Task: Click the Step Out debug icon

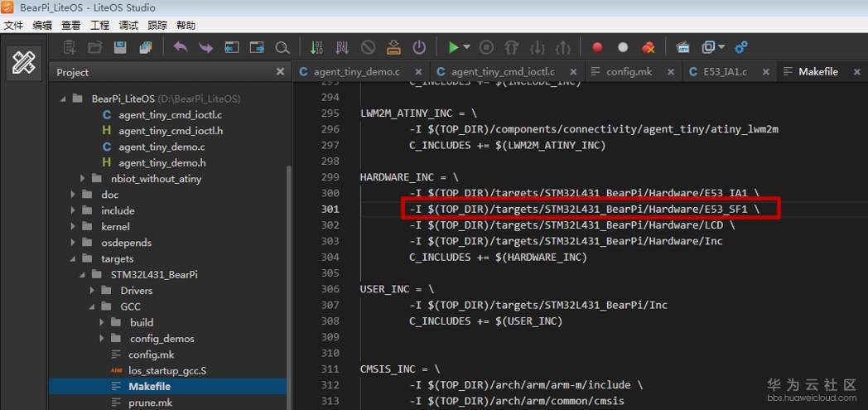Action: pyautogui.click(x=563, y=47)
